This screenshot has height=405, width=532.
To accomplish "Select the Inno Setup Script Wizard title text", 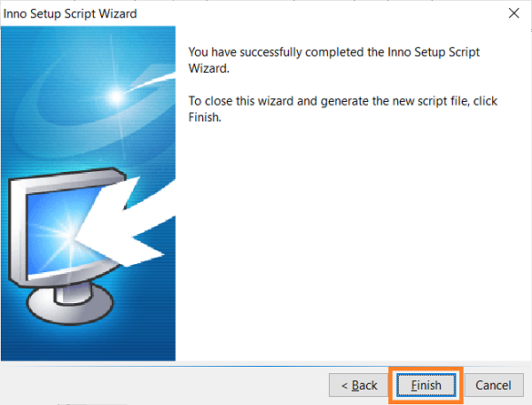I will tap(70, 14).
